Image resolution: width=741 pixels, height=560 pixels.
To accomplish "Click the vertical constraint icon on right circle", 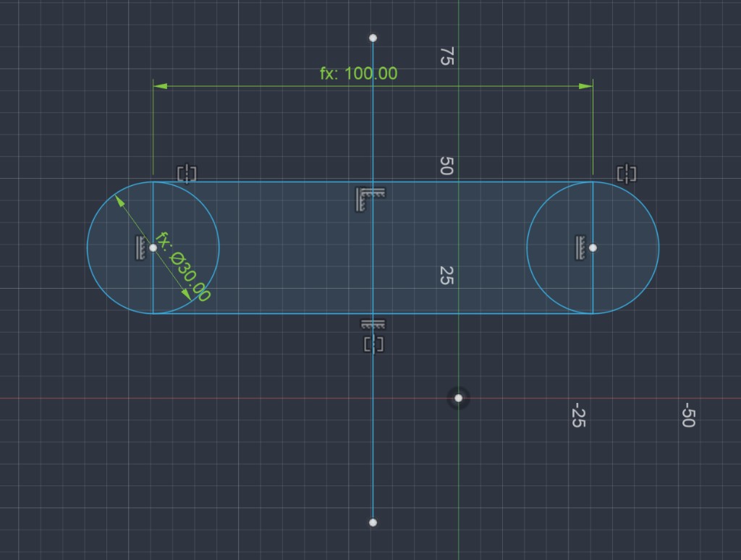I will tap(580, 247).
